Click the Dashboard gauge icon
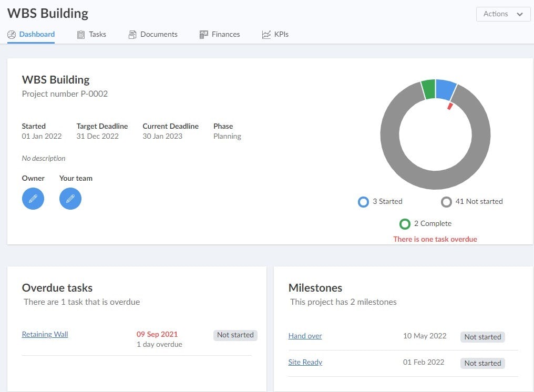Screen dimensions: 534x392 pos(12,35)
